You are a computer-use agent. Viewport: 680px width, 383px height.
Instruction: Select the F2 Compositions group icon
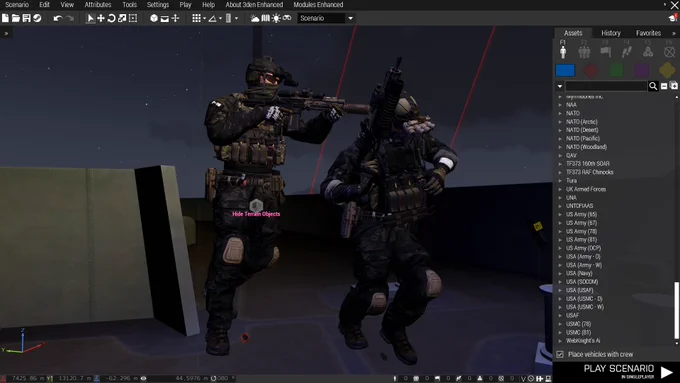coord(584,52)
